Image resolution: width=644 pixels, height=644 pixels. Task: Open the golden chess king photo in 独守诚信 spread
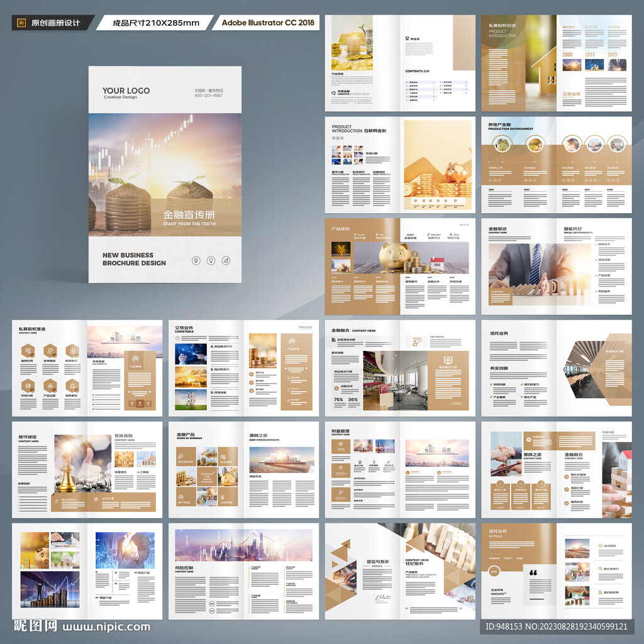click(x=82, y=464)
